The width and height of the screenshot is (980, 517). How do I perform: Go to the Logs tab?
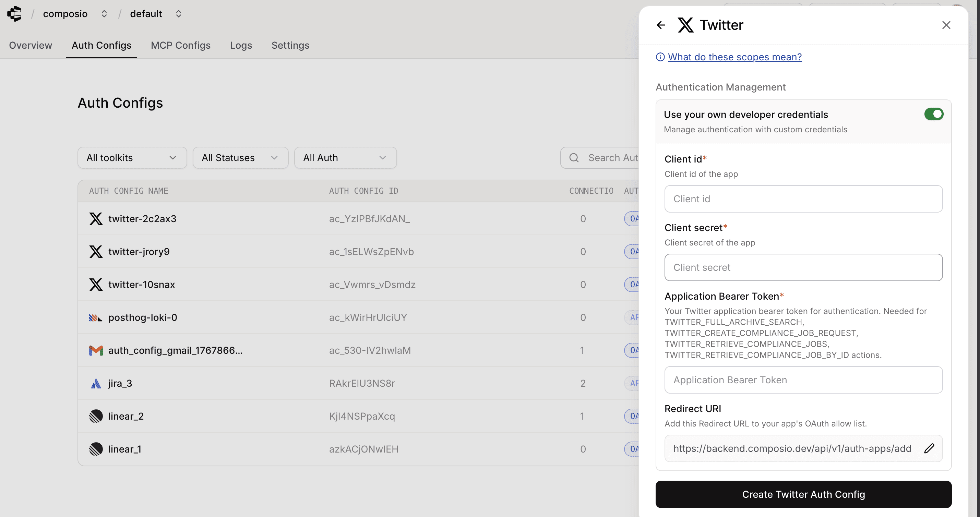pos(241,45)
